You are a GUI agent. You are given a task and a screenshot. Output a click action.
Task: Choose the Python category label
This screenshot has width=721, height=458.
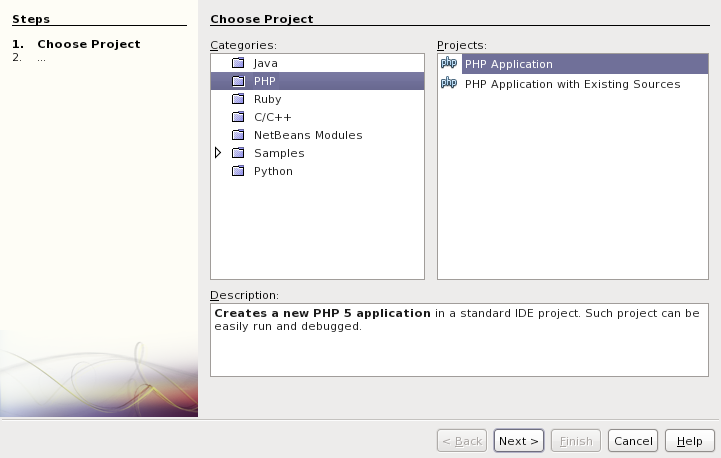(273, 171)
